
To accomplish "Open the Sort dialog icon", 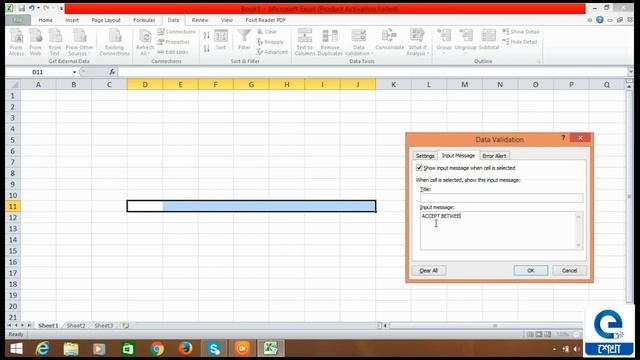I will click(x=221, y=40).
